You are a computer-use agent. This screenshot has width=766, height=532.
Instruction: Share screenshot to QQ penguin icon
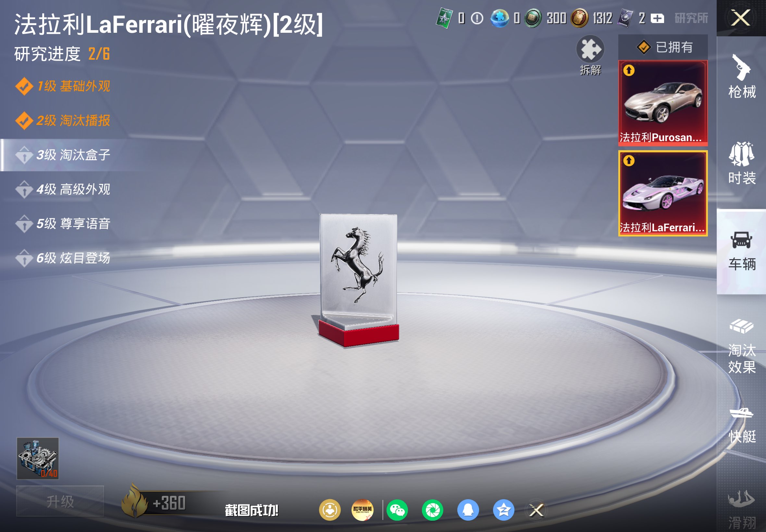[468, 510]
